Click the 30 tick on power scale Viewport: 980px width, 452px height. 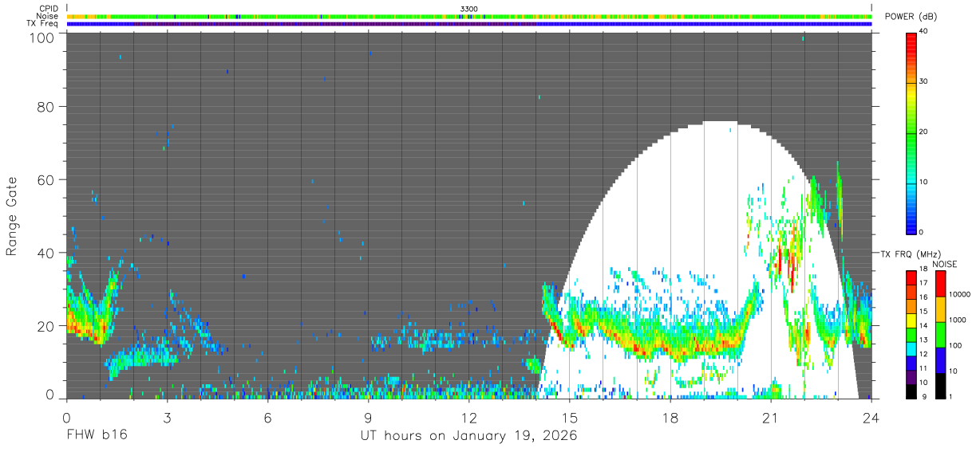click(924, 82)
